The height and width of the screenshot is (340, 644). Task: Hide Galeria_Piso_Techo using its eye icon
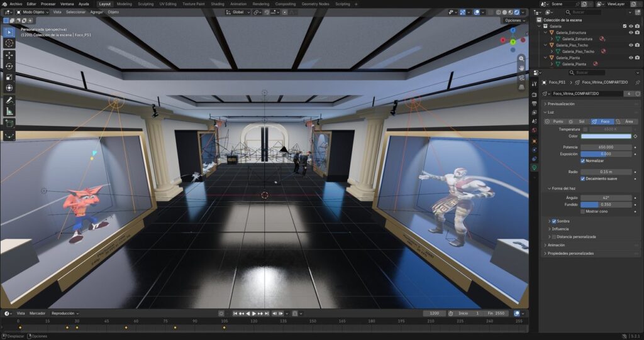point(631,45)
